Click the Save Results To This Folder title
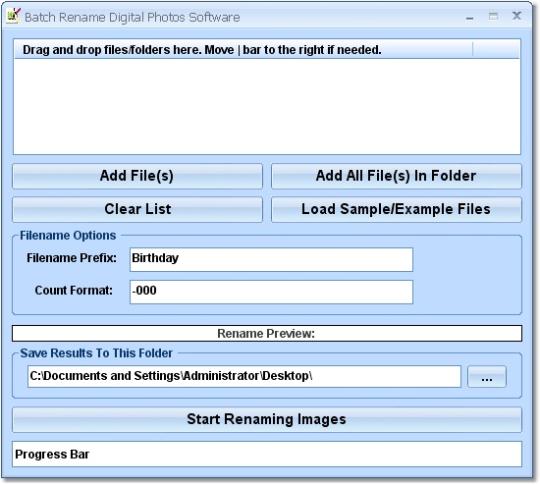This screenshot has width=540, height=485. (96, 353)
